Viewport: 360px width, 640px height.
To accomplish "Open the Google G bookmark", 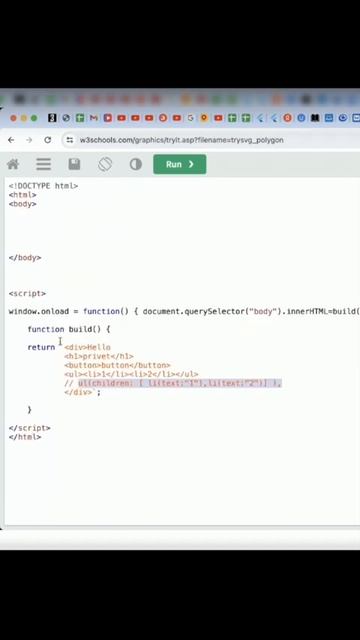I will tap(190, 118).
